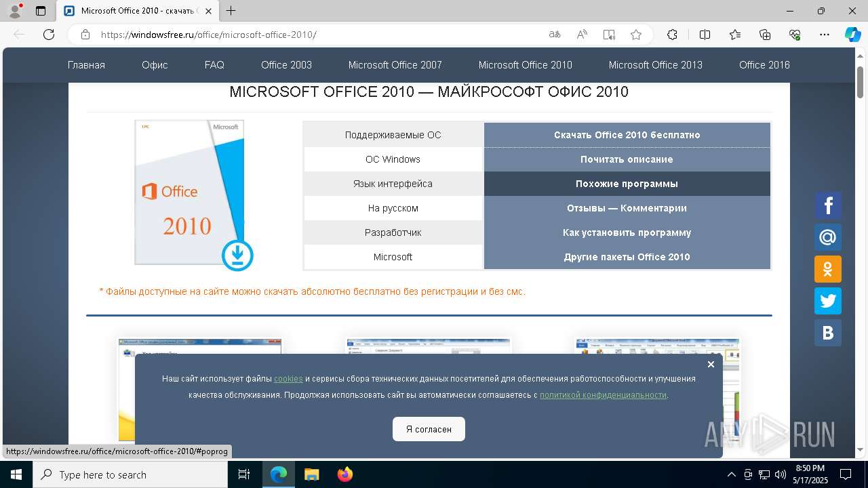The width and height of the screenshot is (868, 488).
Task: Open browser extensions puzzle icon
Action: pos(672,35)
